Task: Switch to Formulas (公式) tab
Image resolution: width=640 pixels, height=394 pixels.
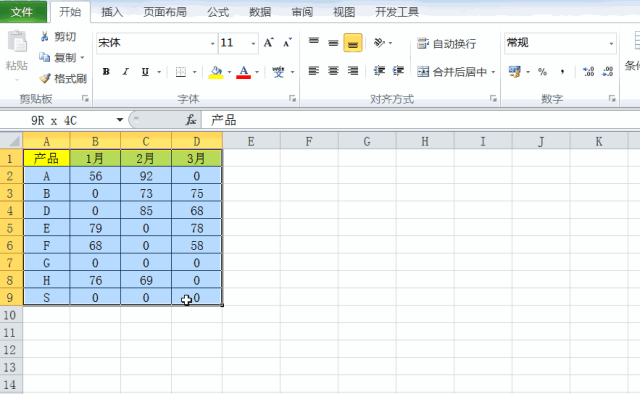Action: point(218,12)
